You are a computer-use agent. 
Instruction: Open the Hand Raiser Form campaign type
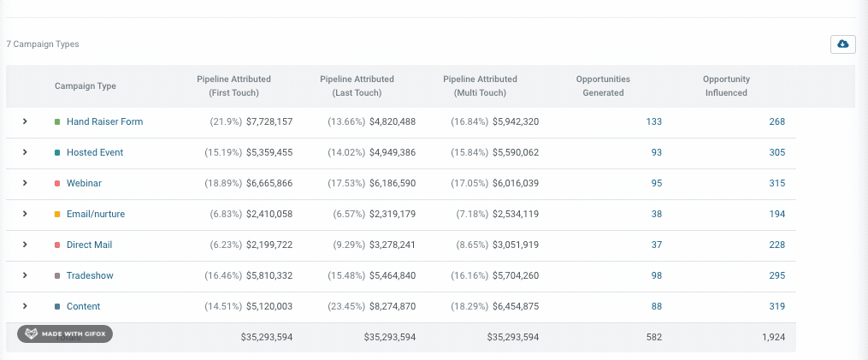(x=104, y=121)
